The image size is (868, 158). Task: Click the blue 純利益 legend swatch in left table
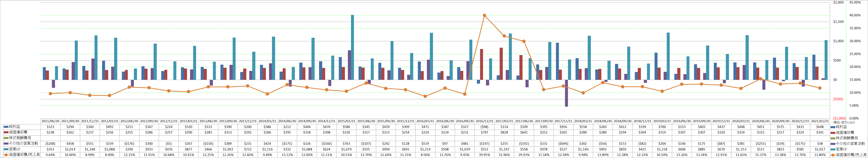pyautogui.click(x=6, y=127)
